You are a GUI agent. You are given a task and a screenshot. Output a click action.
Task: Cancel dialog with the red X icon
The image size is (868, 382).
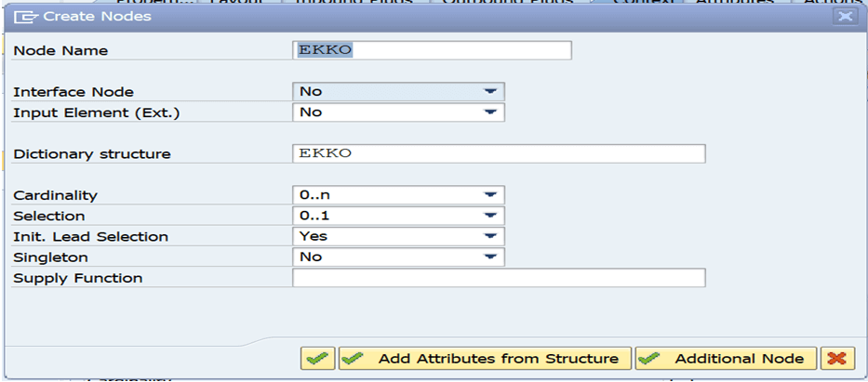837,359
